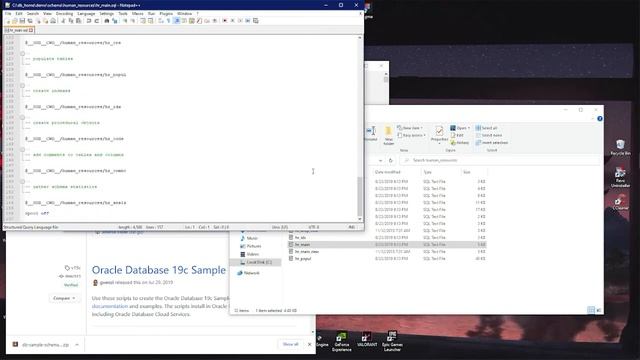
Task: Click Select none in File Explorer ribbon
Action: [489, 136]
